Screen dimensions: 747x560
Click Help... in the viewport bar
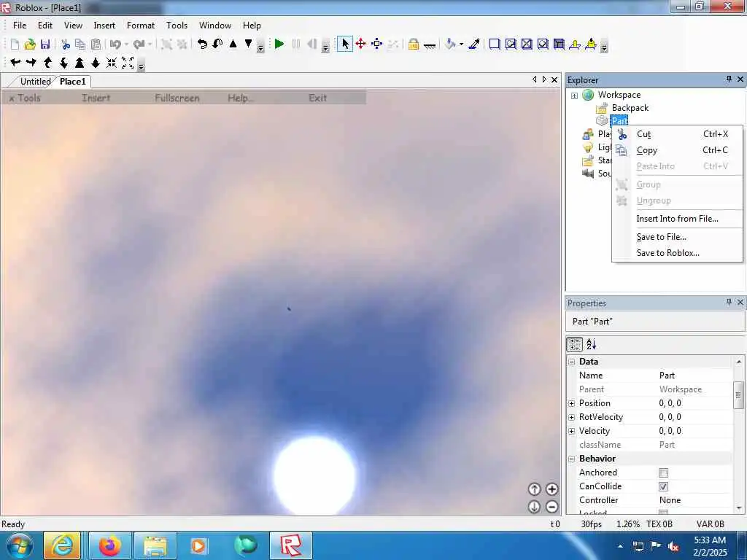click(241, 98)
